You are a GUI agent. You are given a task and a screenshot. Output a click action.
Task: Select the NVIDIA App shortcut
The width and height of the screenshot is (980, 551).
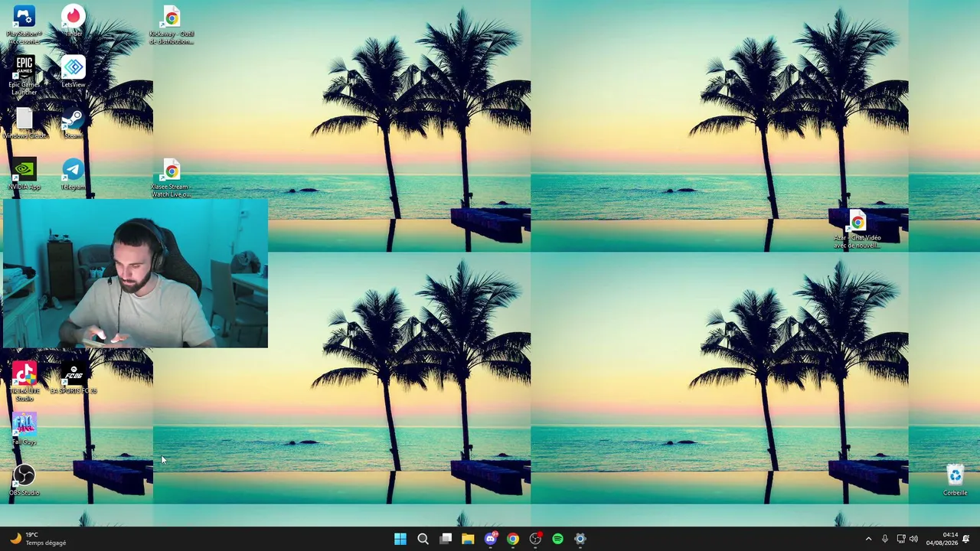tap(24, 174)
